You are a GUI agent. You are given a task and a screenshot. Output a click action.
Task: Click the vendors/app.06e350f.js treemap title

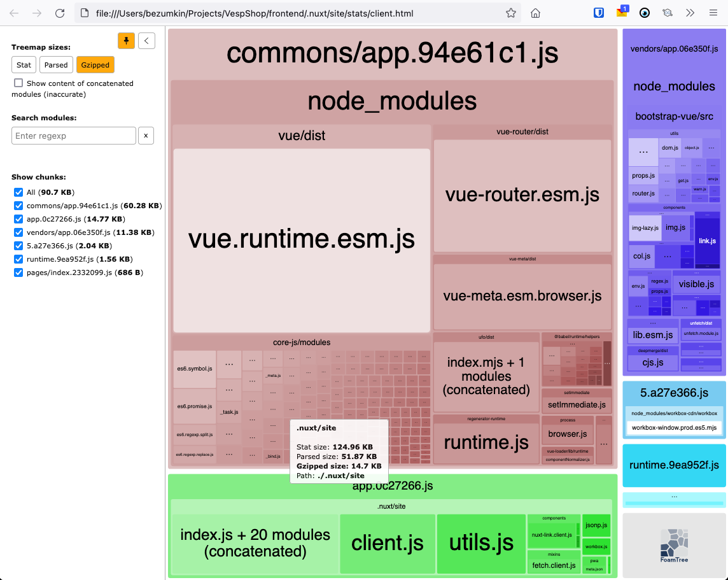pos(674,49)
